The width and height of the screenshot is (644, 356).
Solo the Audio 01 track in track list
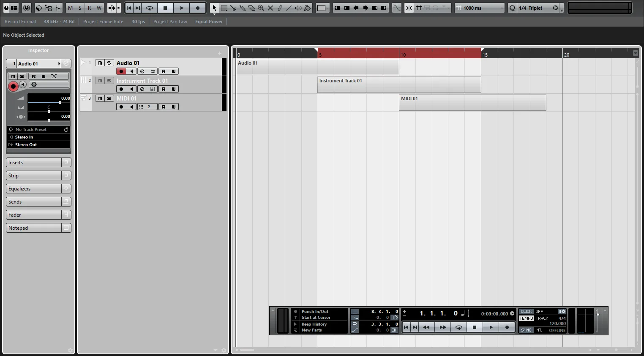(109, 63)
